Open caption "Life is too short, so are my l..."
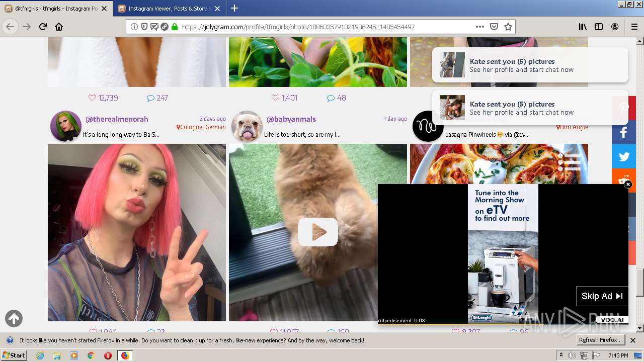This screenshot has height=362, width=644. (x=302, y=135)
